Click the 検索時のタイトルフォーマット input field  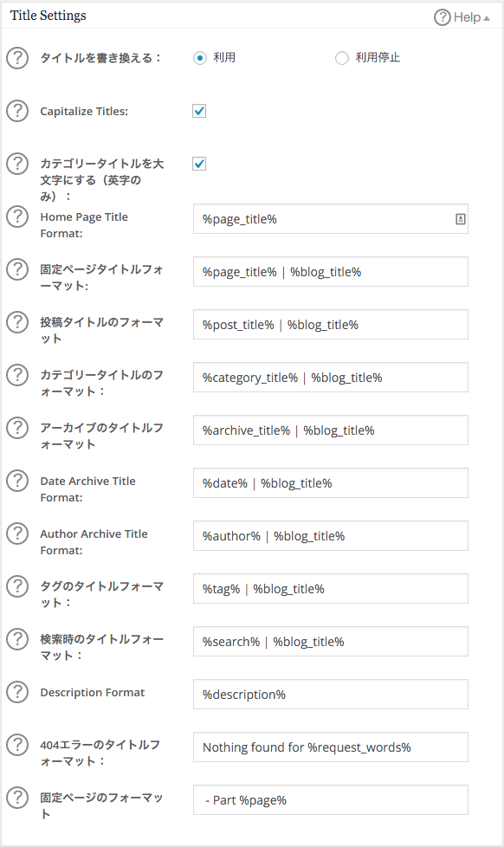pyautogui.click(x=329, y=641)
